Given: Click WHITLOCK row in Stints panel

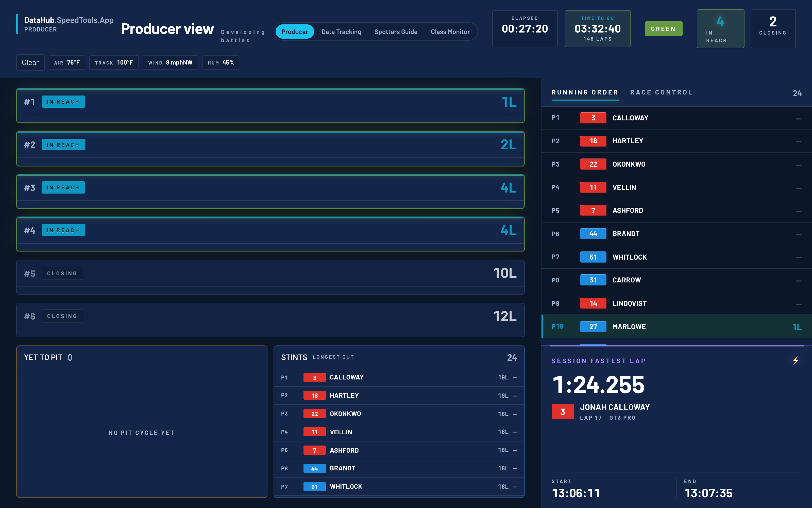Looking at the screenshot, I should coord(399,486).
